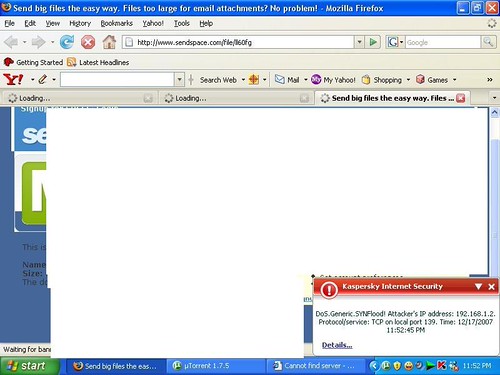Open the Shopping dropdown arrow
This screenshot has width=500, height=375.
408,80
